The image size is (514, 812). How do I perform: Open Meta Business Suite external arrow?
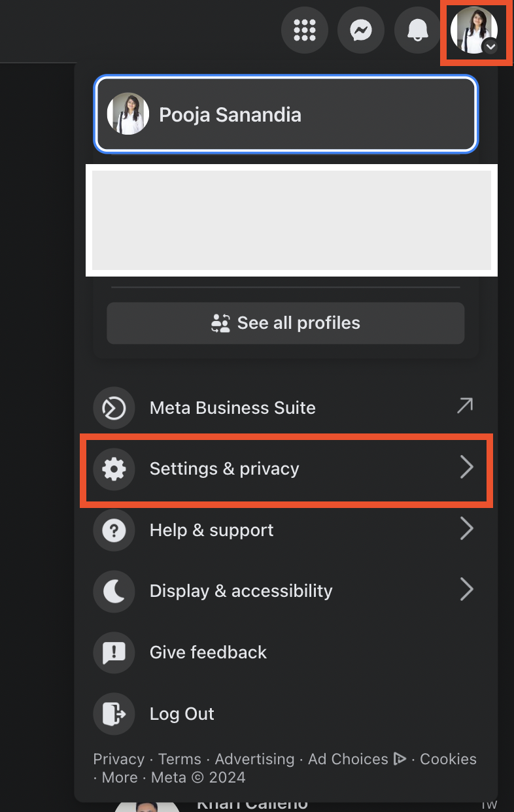tap(465, 406)
